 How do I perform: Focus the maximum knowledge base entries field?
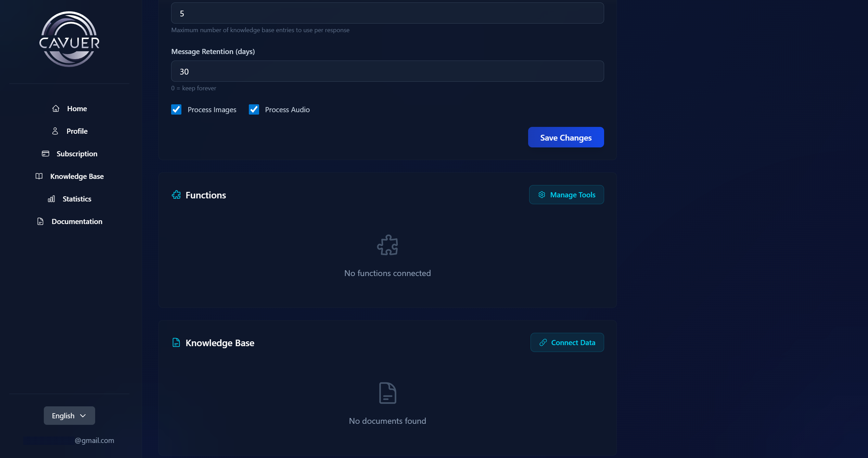click(x=387, y=13)
